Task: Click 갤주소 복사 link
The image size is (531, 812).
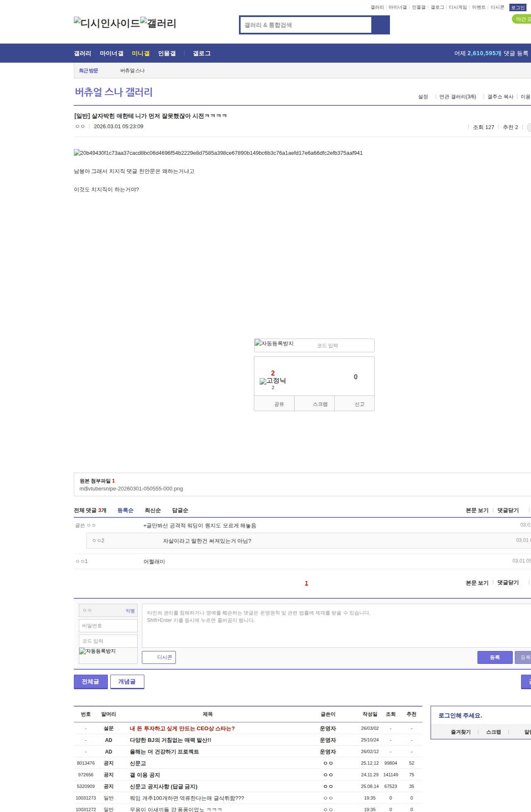Action: point(500,97)
